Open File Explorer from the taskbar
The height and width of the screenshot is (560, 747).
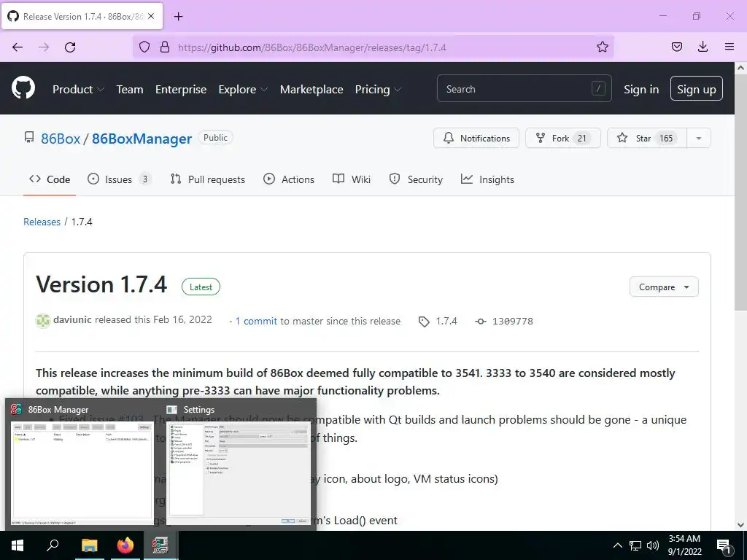pyautogui.click(x=89, y=545)
